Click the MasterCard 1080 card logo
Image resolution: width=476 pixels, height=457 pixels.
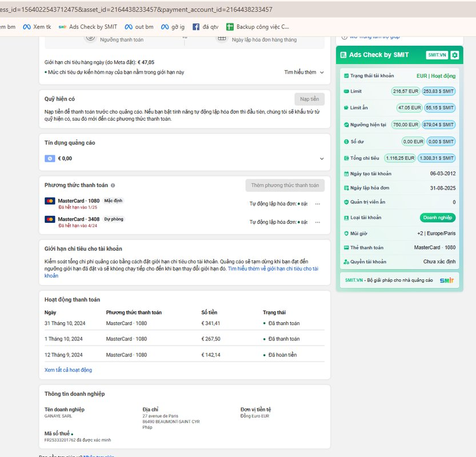pyautogui.click(x=50, y=201)
